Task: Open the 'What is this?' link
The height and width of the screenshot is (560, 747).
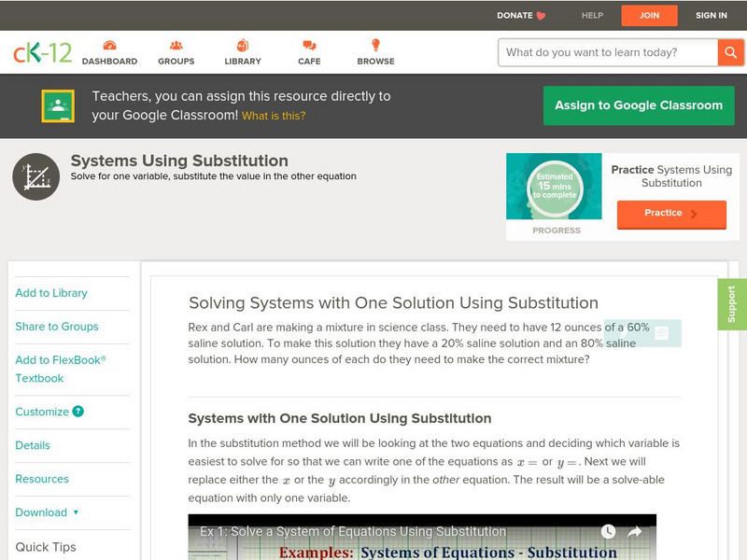Action: click(274, 117)
